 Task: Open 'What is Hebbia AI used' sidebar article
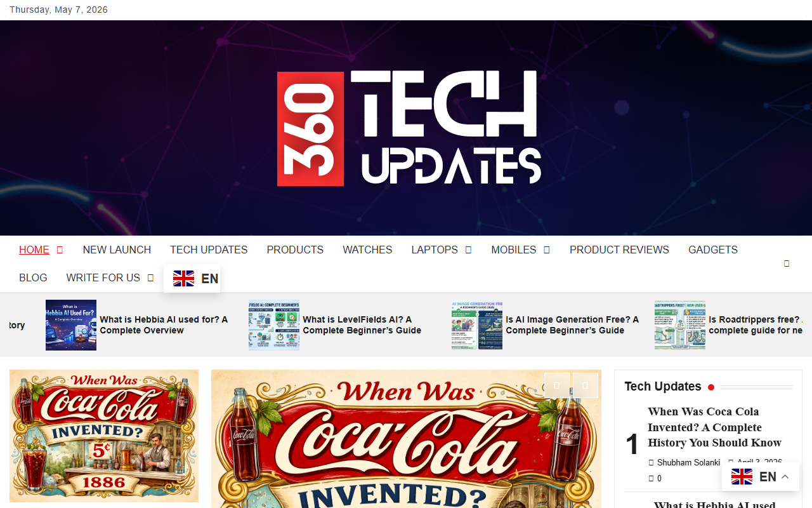[715, 504]
